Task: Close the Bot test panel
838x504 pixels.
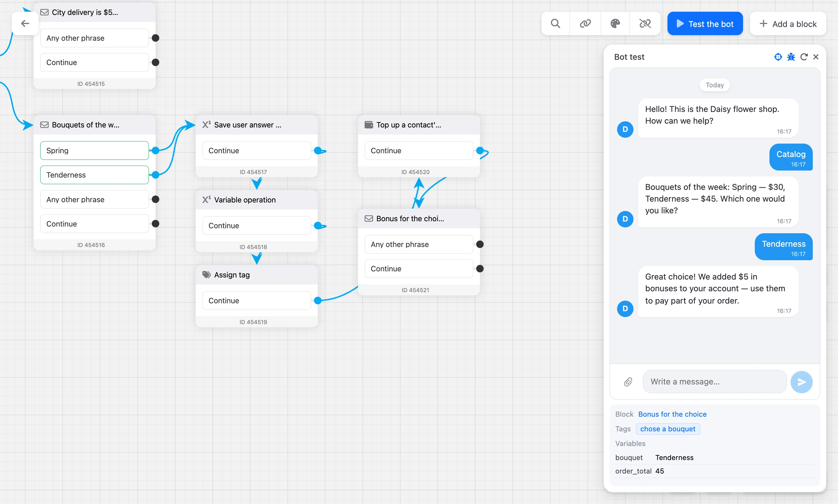Action: [816, 57]
